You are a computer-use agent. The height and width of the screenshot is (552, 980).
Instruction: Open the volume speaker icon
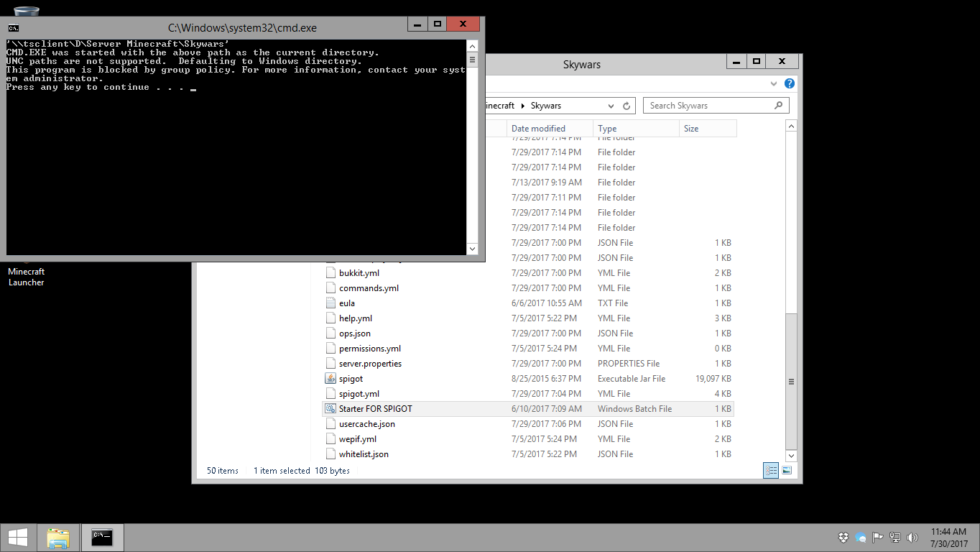click(x=912, y=538)
